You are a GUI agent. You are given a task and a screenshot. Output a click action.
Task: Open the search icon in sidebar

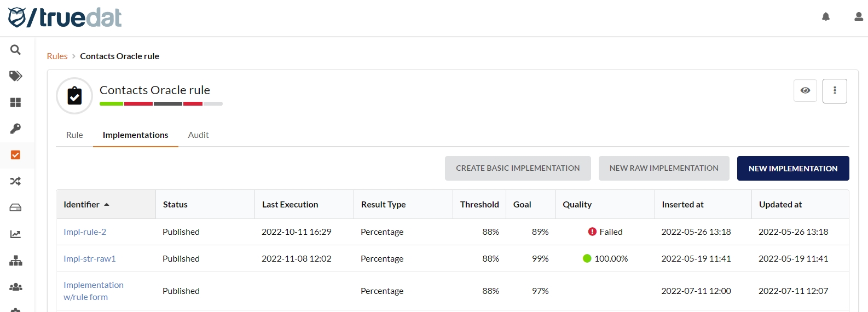(x=15, y=50)
